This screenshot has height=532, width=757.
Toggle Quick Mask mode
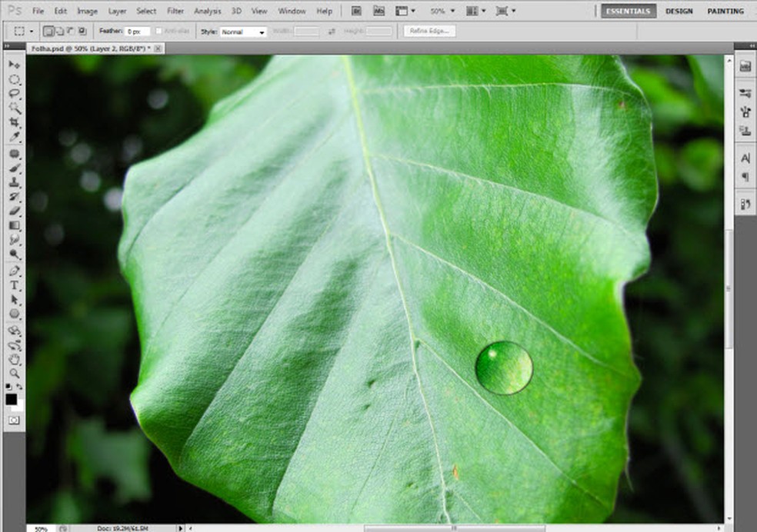pyautogui.click(x=14, y=420)
